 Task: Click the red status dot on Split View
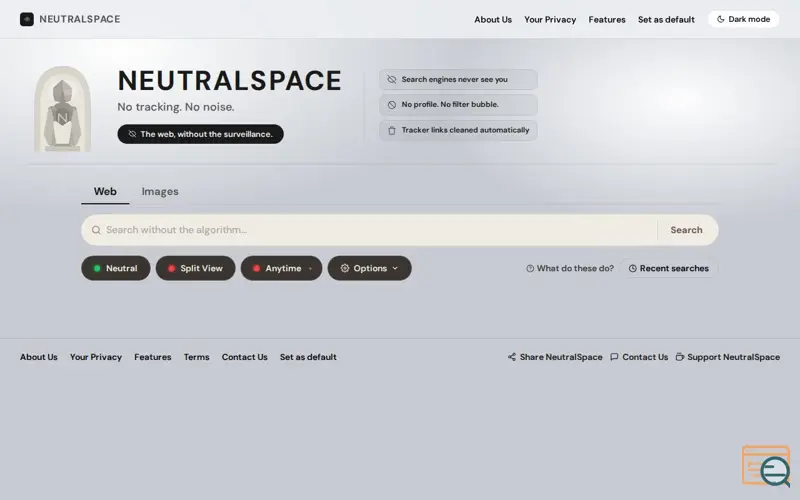pyautogui.click(x=171, y=268)
